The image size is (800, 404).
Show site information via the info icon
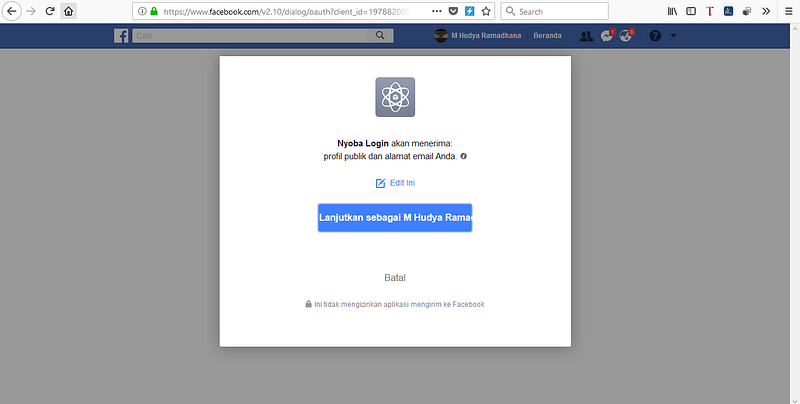pos(142,11)
